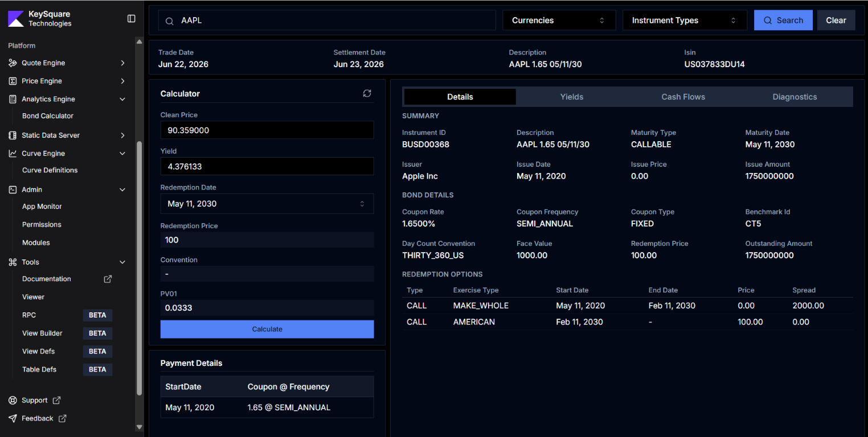This screenshot has height=437, width=868.
Task: Click the Support lifebuoy icon
Action: [x=13, y=401]
